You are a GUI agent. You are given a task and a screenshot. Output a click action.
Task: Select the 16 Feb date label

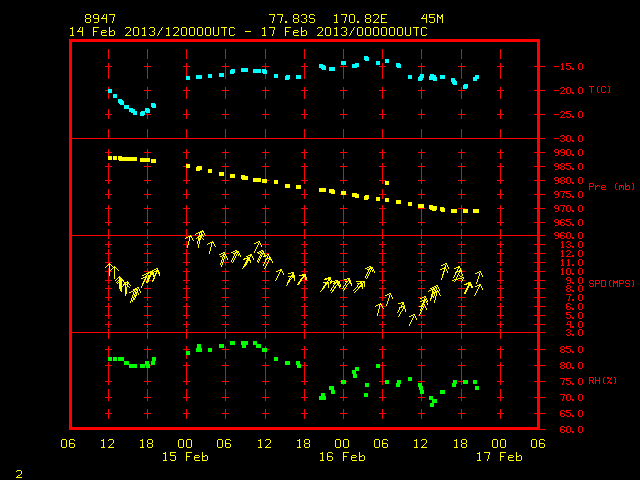[342, 457]
